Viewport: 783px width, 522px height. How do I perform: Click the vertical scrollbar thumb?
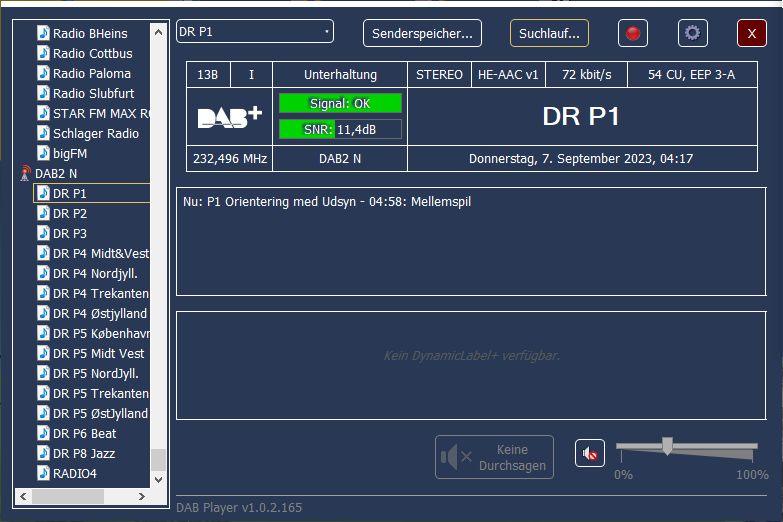click(158, 460)
